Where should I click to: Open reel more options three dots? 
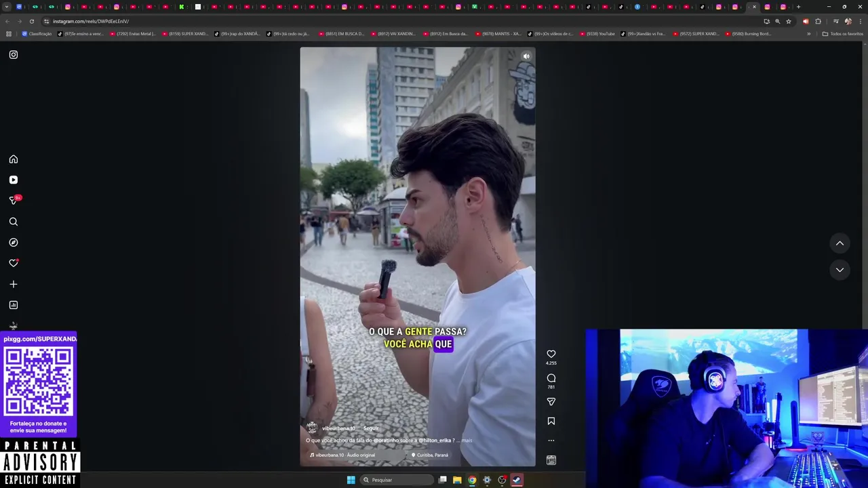click(x=551, y=441)
